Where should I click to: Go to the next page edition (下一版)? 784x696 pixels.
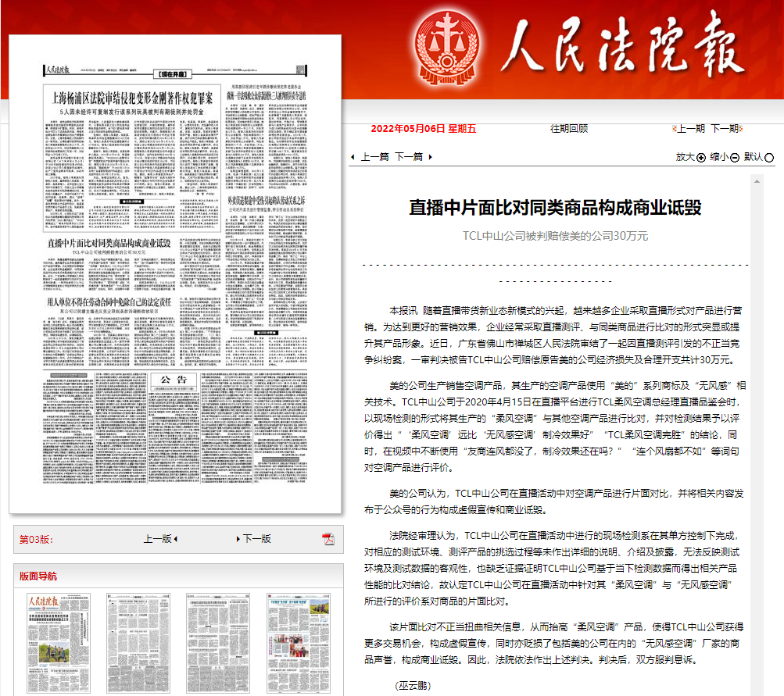(x=254, y=539)
